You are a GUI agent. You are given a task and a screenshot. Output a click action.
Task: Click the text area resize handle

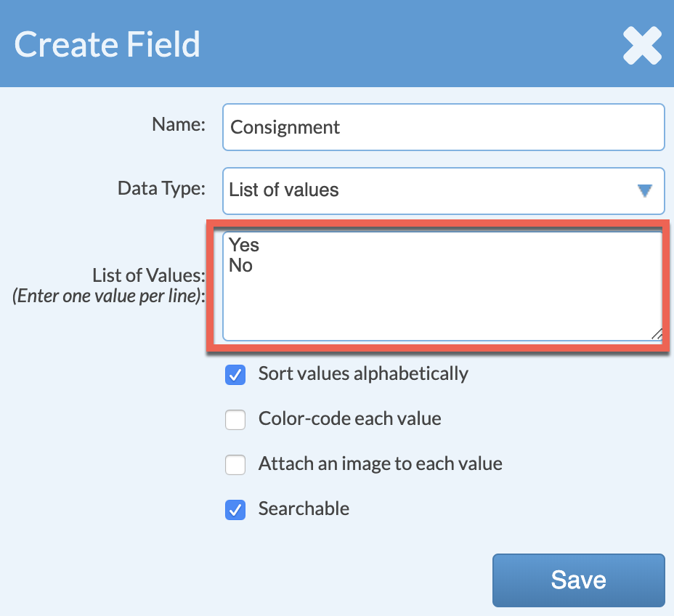657,334
